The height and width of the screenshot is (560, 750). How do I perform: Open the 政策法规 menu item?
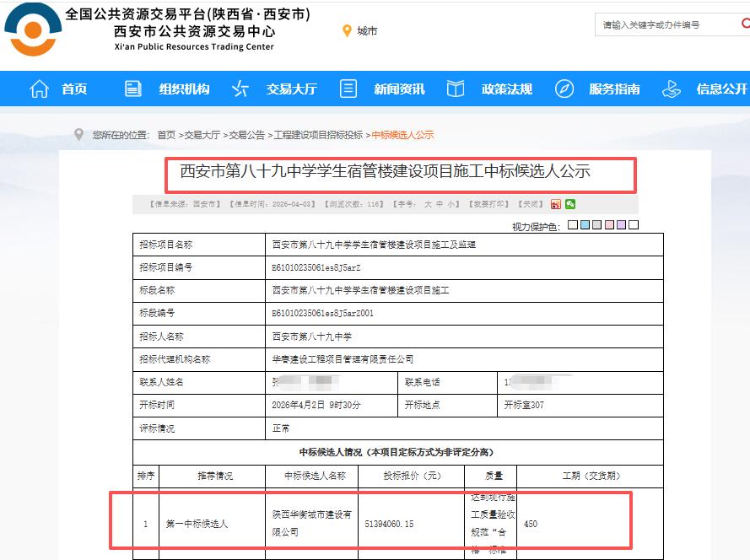point(506,88)
